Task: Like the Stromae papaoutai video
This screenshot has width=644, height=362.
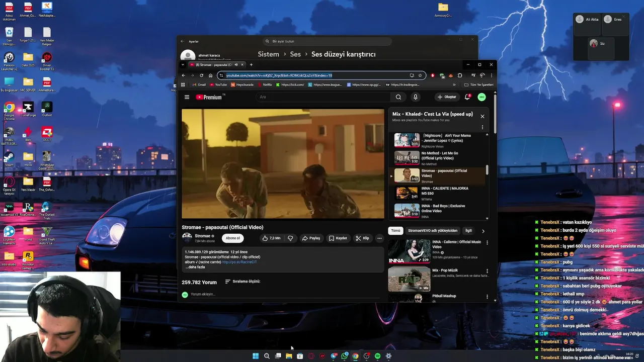Action: tap(271, 238)
